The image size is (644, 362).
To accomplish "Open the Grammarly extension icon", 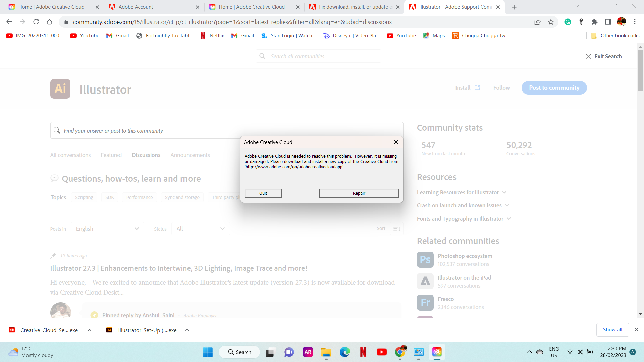I will 568,22.
